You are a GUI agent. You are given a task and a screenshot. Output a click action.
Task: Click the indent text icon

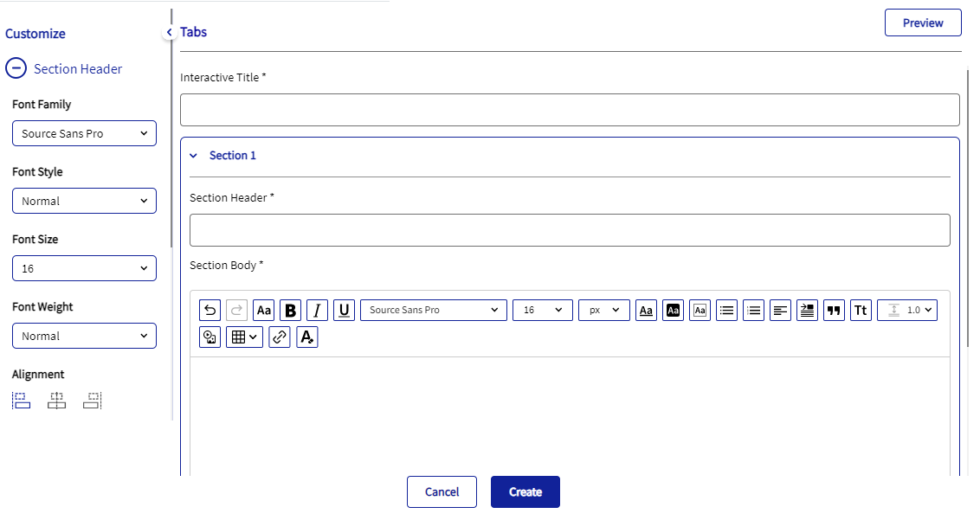point(807,310)
